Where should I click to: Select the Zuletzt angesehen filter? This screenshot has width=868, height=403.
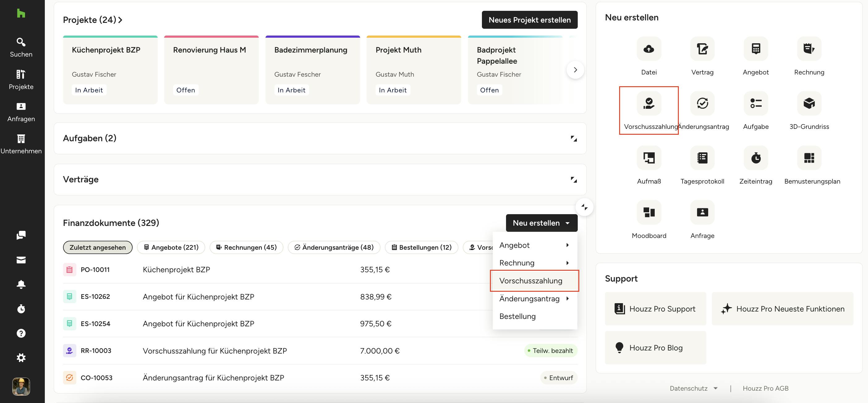97,247
